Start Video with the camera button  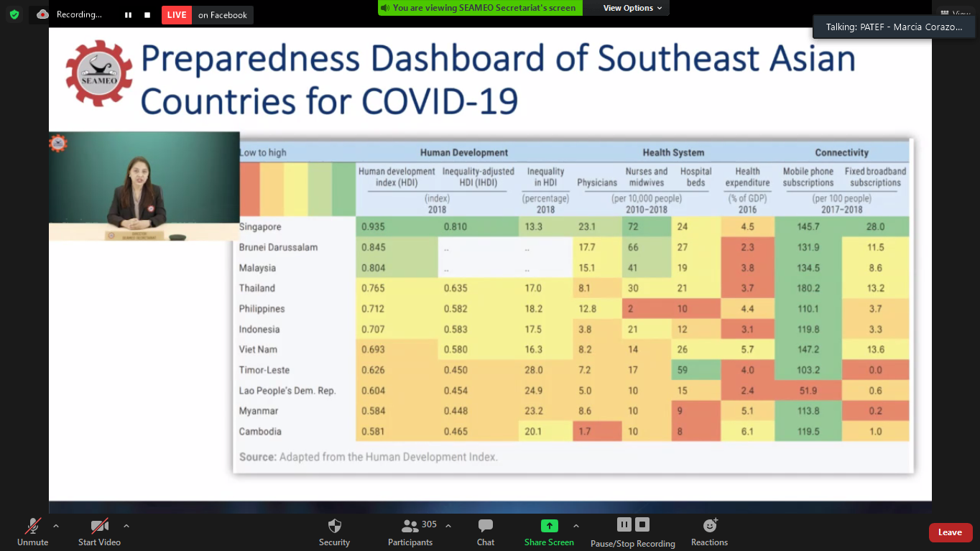tap(99, 532)
